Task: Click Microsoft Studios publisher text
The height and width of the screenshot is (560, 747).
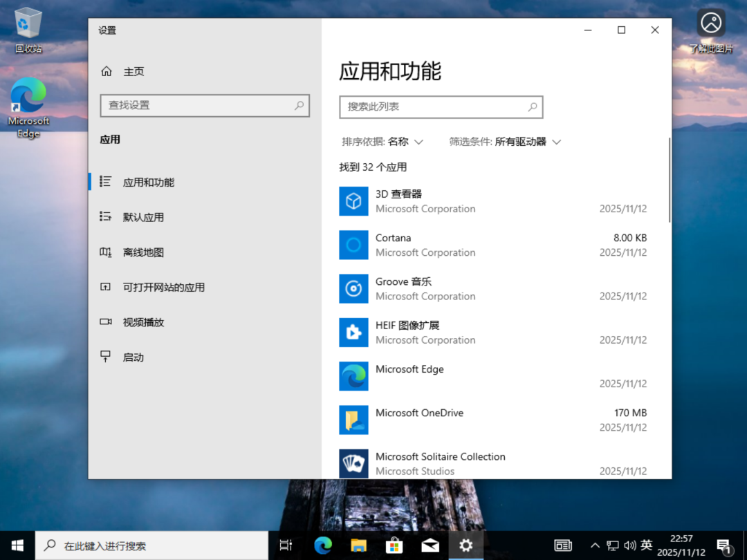Action: 415,471
